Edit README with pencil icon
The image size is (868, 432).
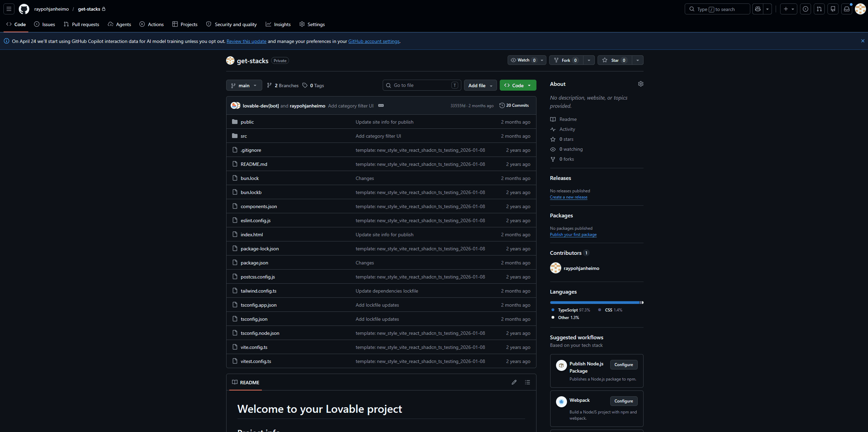tap(514, 382)
